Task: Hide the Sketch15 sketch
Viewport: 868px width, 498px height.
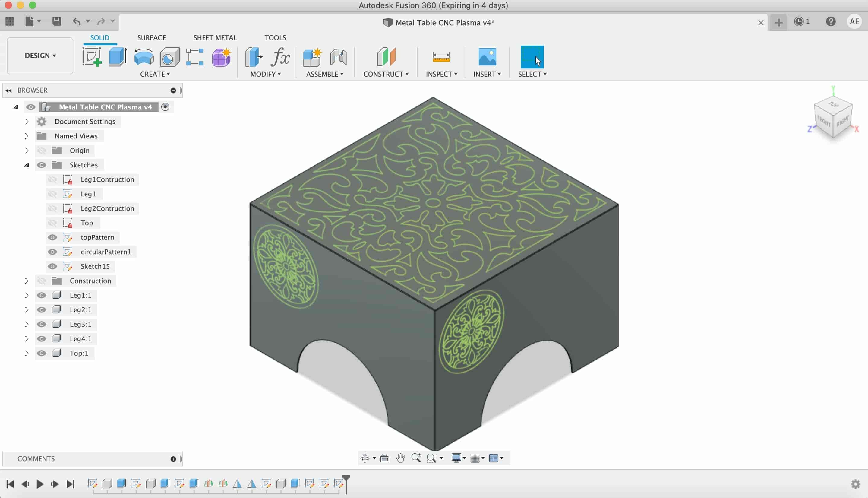Action: tap(52, 266)
